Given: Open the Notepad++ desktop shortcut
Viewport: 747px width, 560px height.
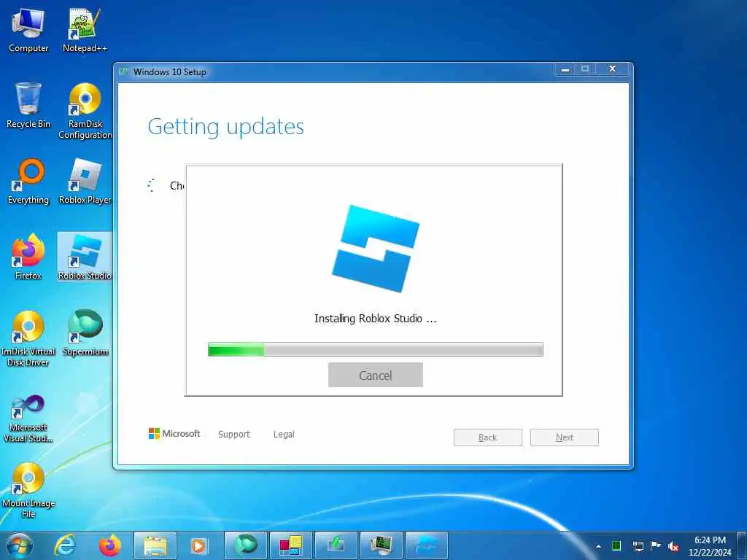Looking at the screenshot, I should 85,30.
